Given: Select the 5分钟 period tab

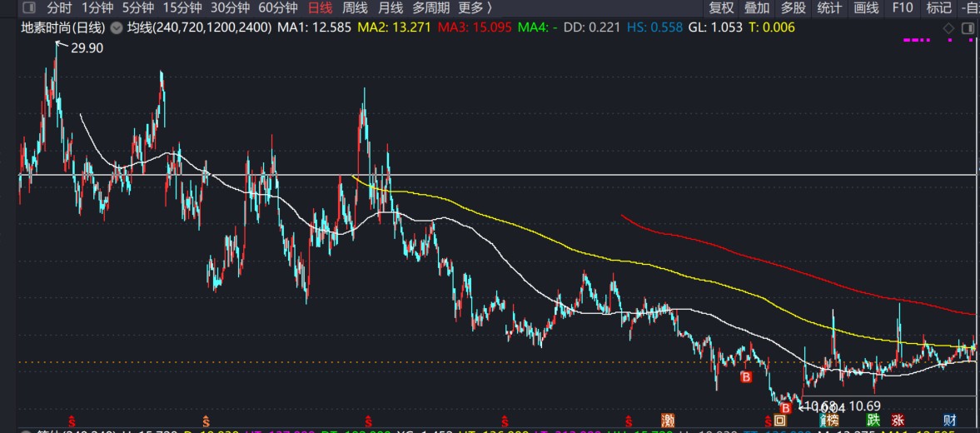Looking at the screenshot, I should (138, 8).
